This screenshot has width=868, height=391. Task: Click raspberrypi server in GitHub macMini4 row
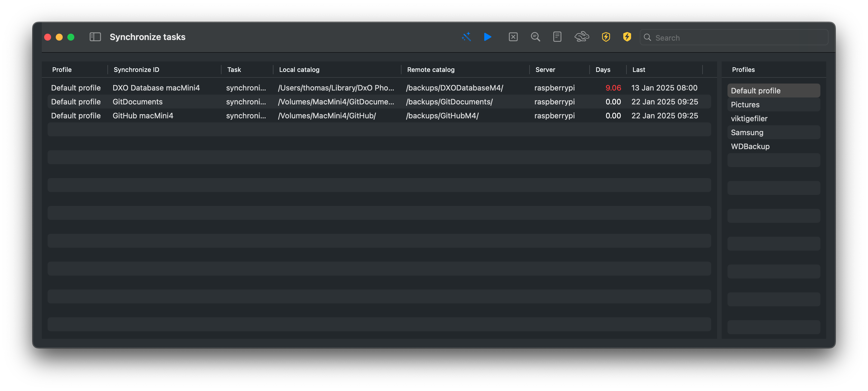554,115
